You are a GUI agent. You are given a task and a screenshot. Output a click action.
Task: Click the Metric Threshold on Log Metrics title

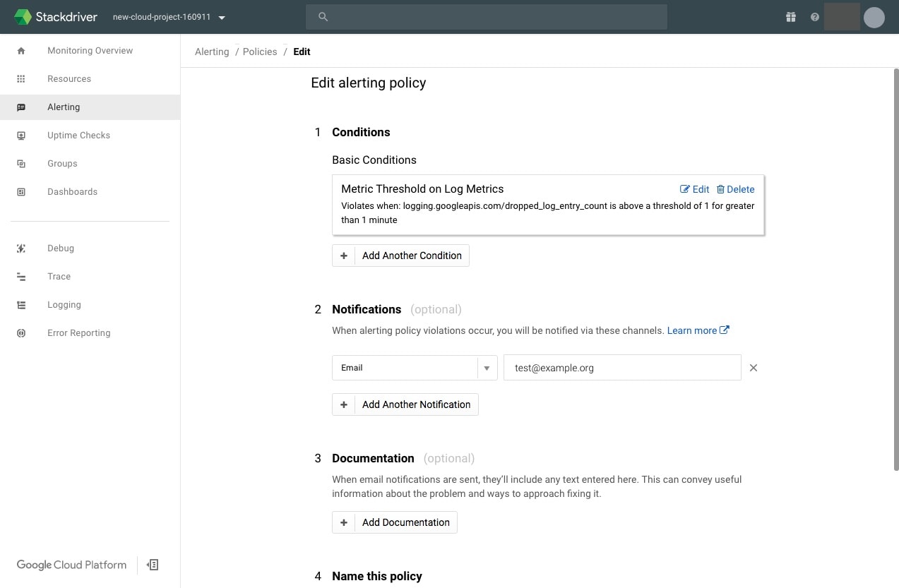[422, 188]
